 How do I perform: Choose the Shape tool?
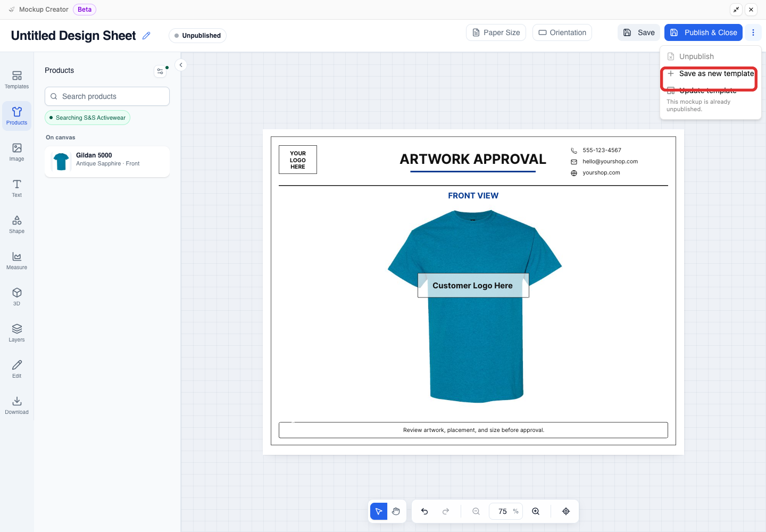(16, 225)
